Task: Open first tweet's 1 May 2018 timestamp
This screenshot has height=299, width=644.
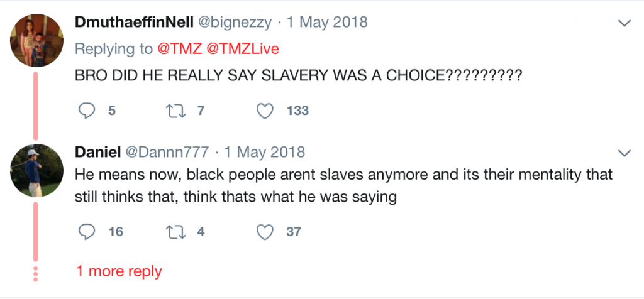Action: click(x=327, y=22)
